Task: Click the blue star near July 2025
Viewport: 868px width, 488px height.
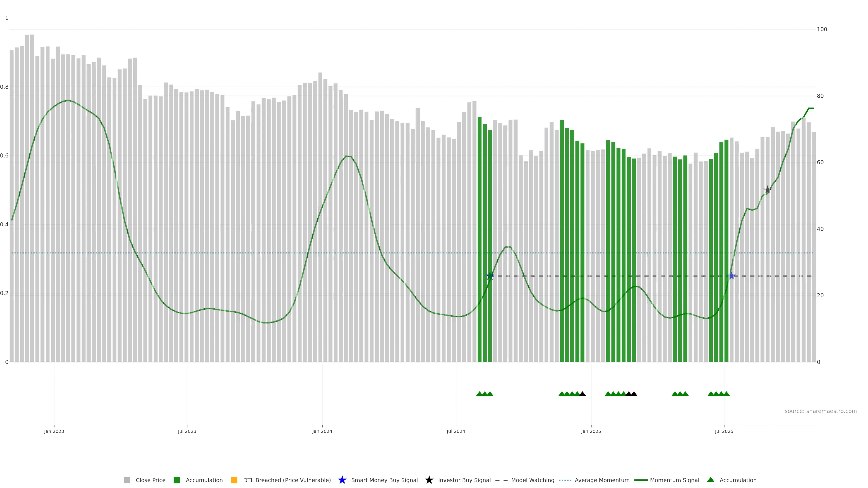Action: click(x=731, y=276)
